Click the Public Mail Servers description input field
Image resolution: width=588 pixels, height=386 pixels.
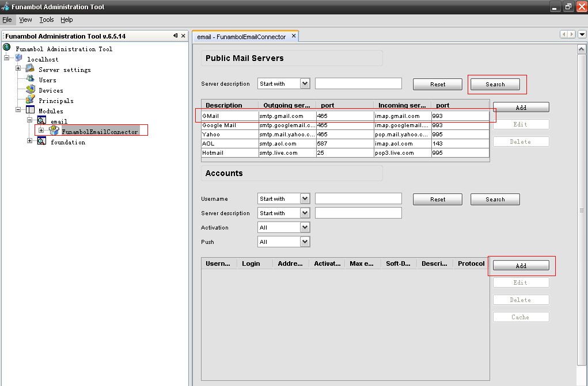[x=358, y=83]
